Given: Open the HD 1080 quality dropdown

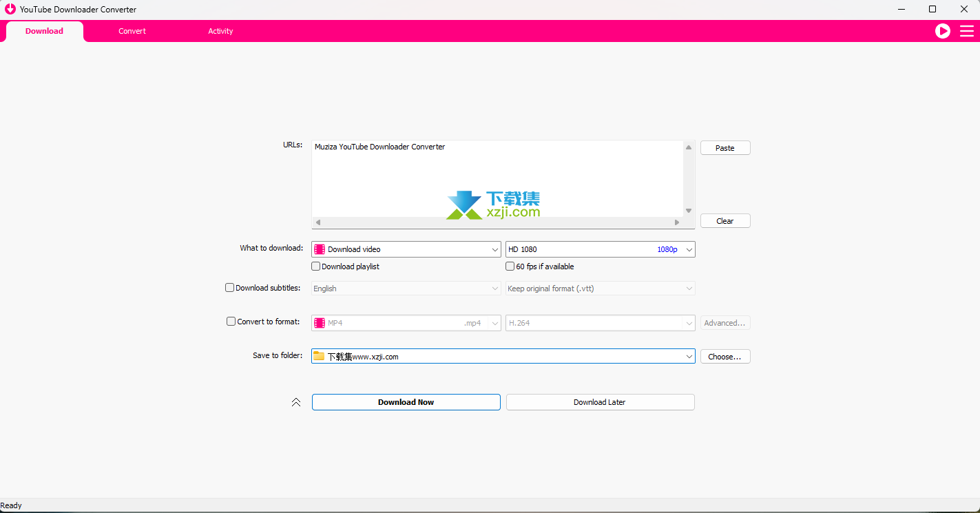Looking at the screenshot, I should coord(601,249).
